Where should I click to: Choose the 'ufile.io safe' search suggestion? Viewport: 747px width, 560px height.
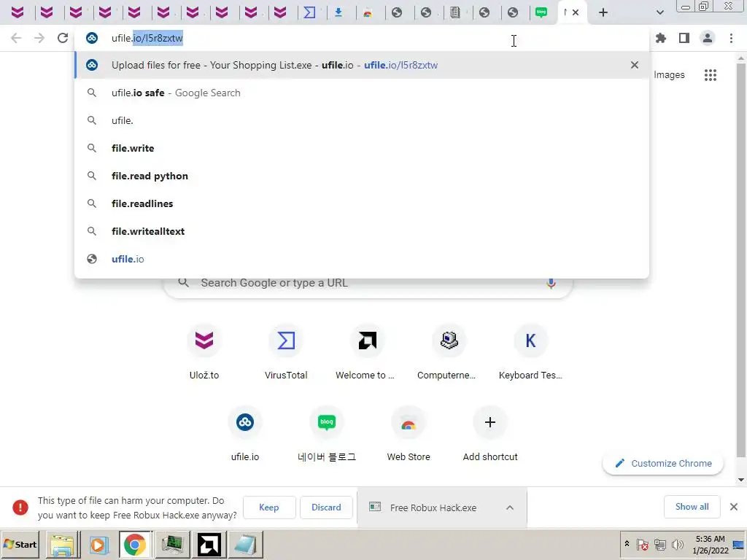coord(362,93)
